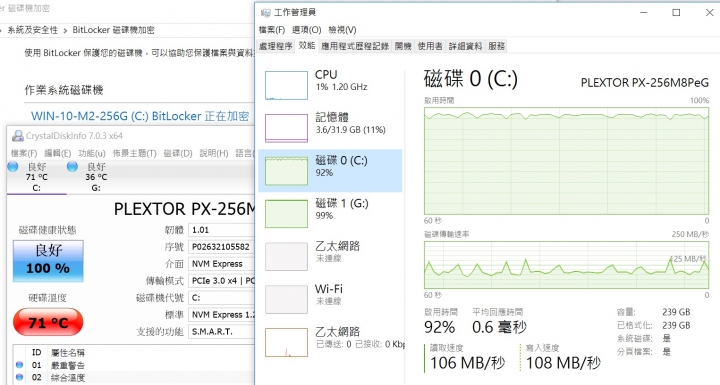The height and width of the screenshot is (385, 720).
Task: Open the 佈景主題(T) menu in CrystalDiskInfo
Action: (135, 153)
